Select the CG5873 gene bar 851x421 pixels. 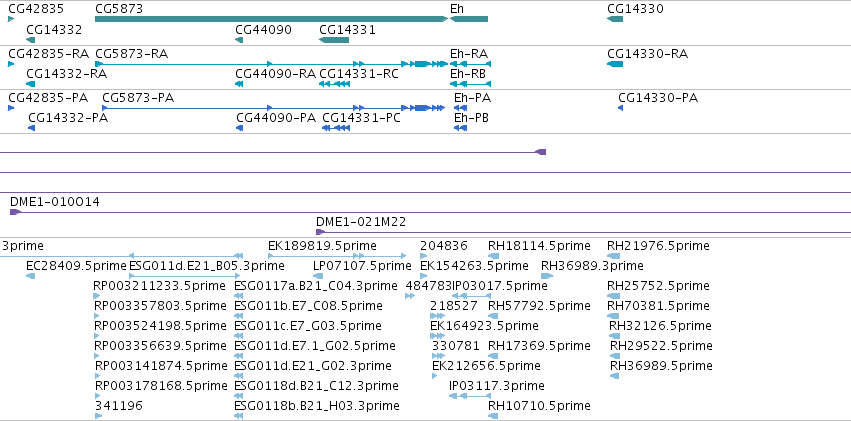point(271,19)
